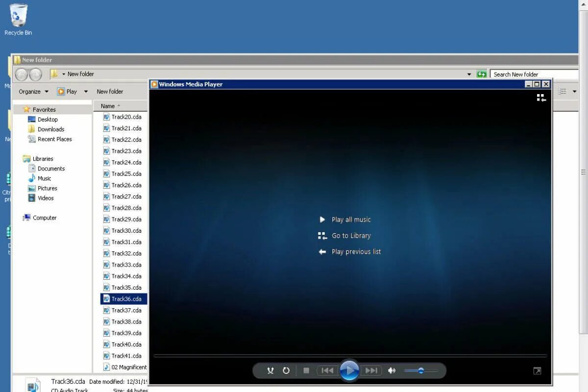Viewport: 588px width, 392px height.
Task: Select Track20.cda file
Action: [122, 117]
